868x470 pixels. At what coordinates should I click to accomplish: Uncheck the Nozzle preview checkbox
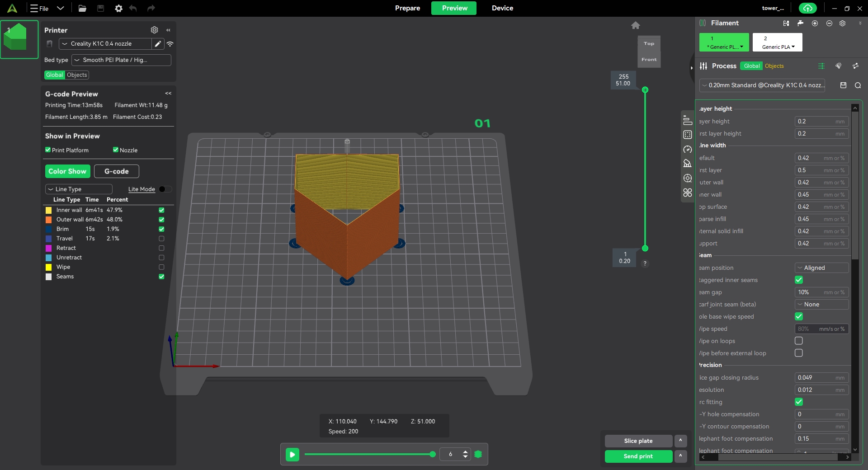coord(116,150)
